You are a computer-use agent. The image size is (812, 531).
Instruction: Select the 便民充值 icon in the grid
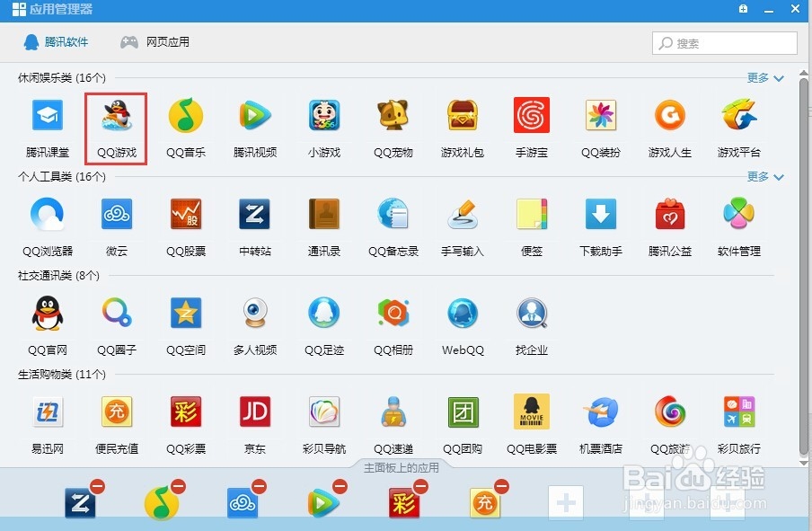click(117, 412)
